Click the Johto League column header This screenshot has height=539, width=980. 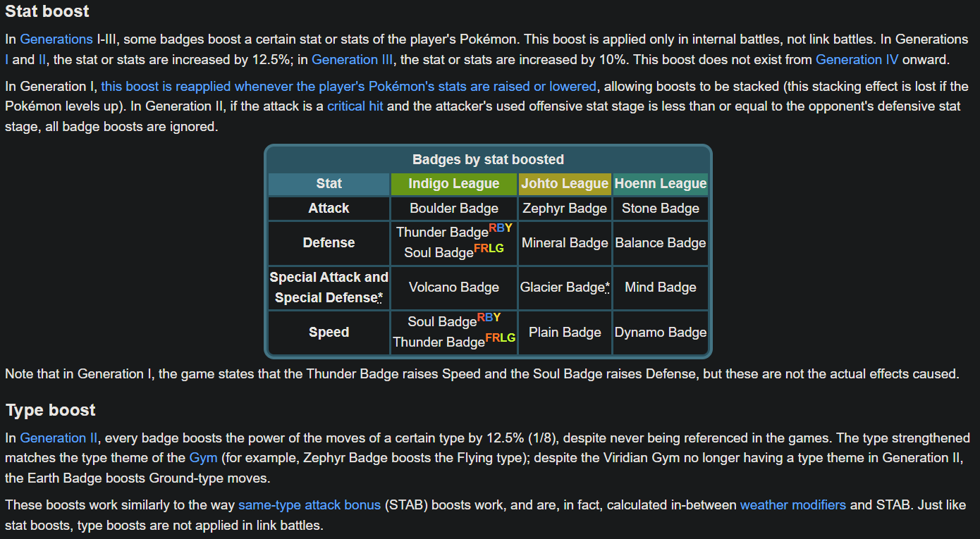pos(565,184)
